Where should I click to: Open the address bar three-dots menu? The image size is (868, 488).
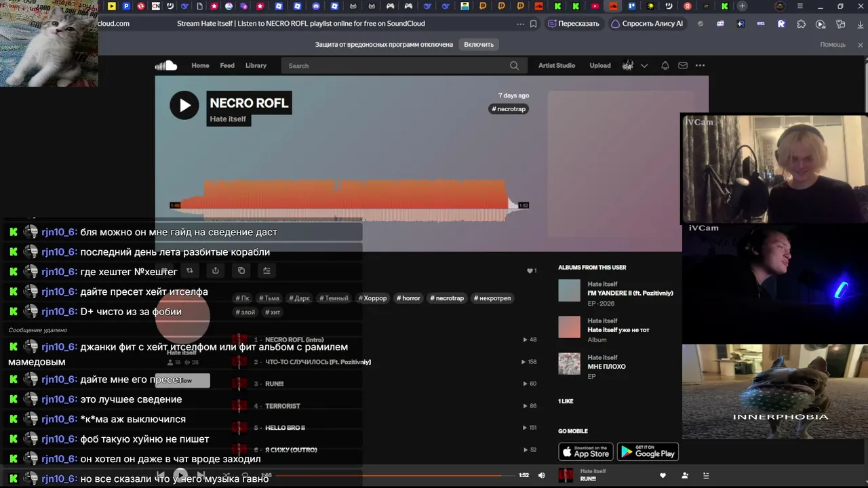coord(521,24)
